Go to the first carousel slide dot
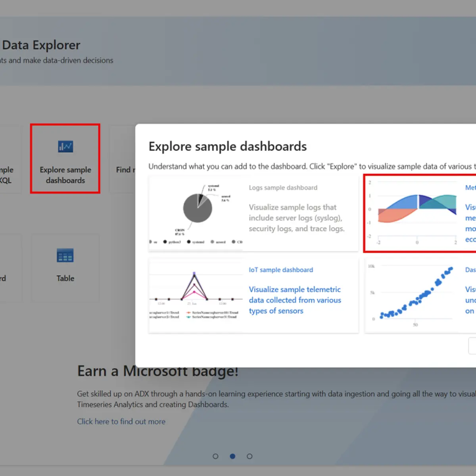The image size is (476, 476). pyautogui.click(x=215, y=456)
